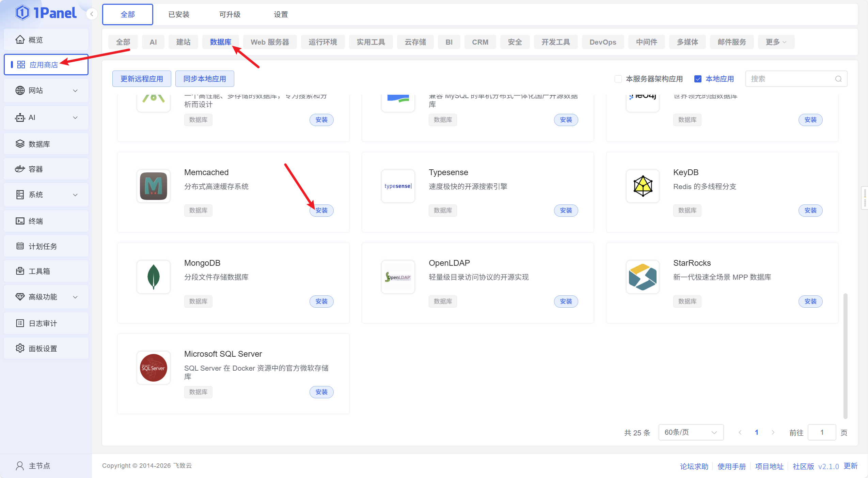Switch to the 已安装 tab
Screen dimensions: 868x478
(178, 14)
